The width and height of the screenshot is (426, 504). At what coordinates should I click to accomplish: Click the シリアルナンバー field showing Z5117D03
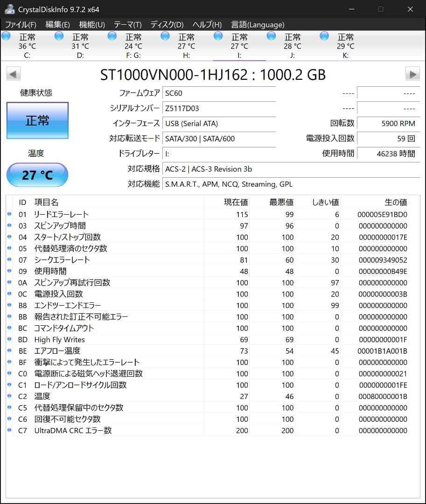pyautogui.click(x=219, y=108)
